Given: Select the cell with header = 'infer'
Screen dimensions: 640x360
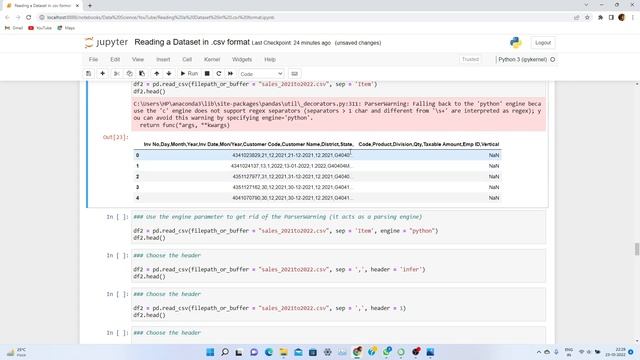Looking at the screenshot, I should click(338, 266).
